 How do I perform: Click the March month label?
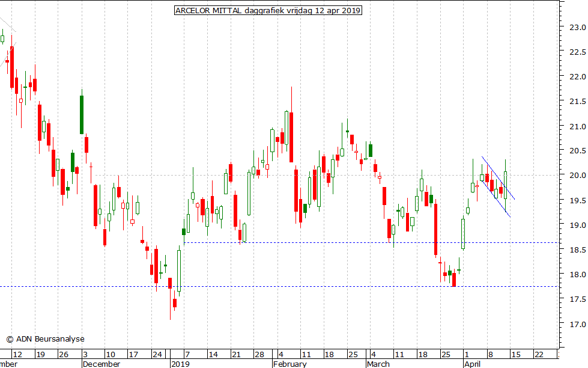(378, 364)
